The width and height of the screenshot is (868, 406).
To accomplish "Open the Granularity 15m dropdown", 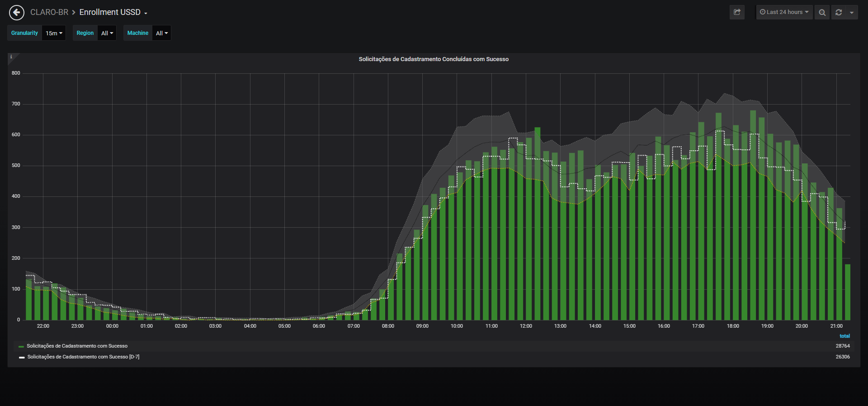I will click(x=54, y=33).
